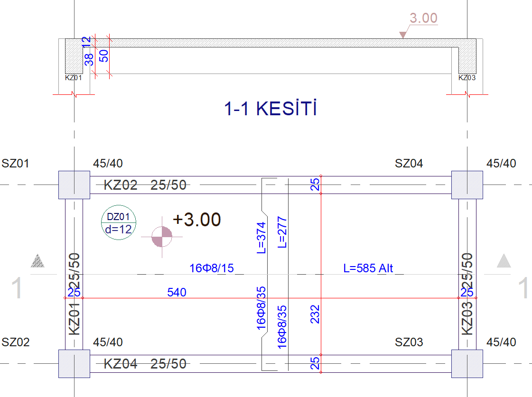Click the right section cut arrow triangle
Screen dimensions: 532x397
point(504,261)
